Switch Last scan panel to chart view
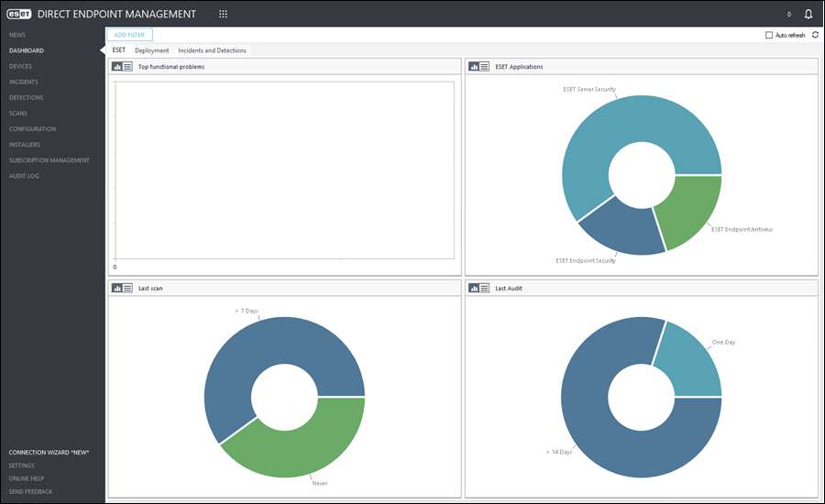The height and width of the screenshot is (504, 825). point(116,289)
